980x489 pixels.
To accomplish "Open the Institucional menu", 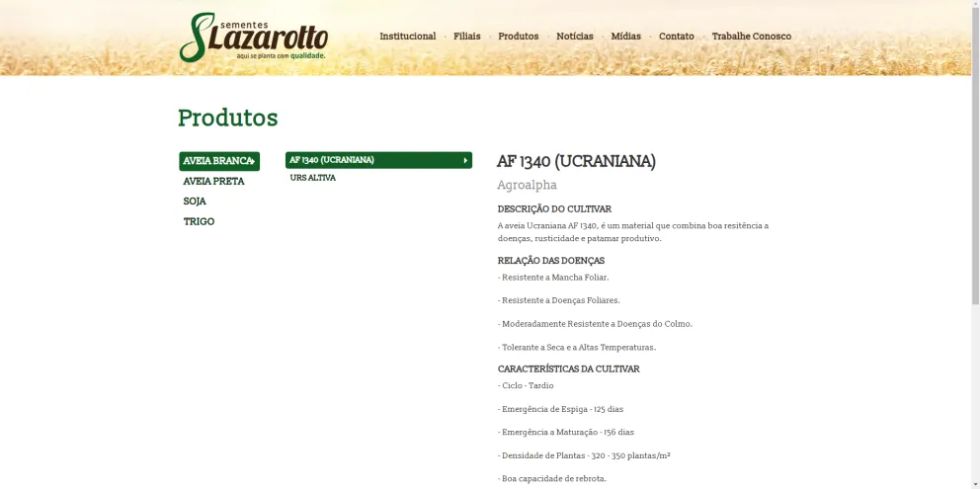I will pos(407,37).
